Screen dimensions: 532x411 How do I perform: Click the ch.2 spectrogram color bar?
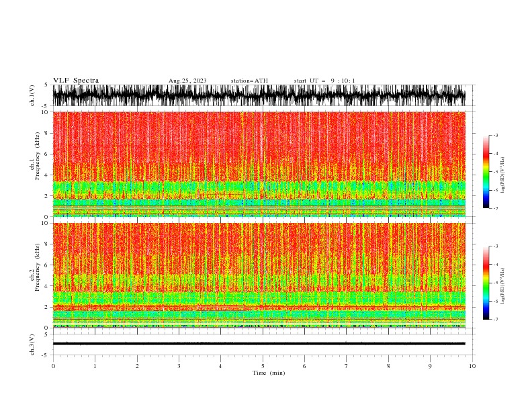pos(486,283)
